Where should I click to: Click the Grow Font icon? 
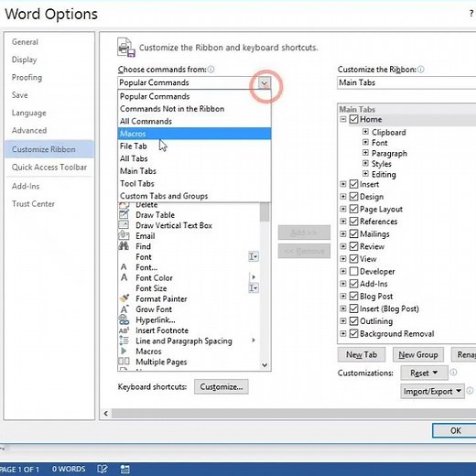click(x=124, y=309)
